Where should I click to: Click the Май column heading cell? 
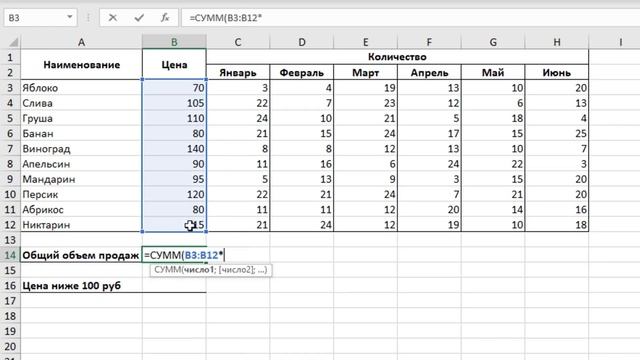point(493,73)
